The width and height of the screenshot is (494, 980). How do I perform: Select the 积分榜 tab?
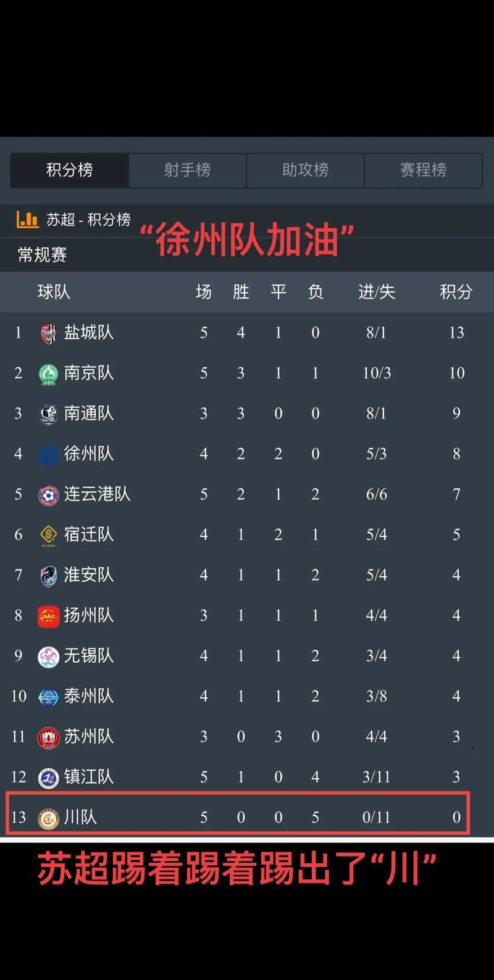pos(69,170)
